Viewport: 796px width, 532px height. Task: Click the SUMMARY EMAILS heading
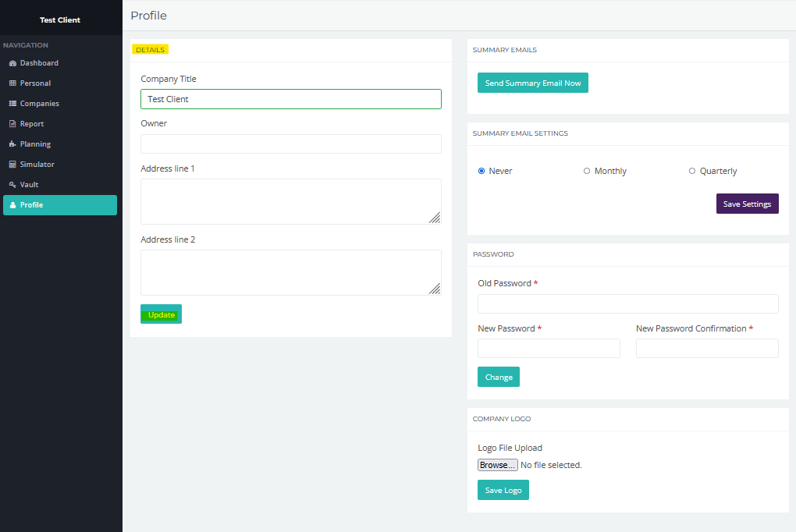505,50
